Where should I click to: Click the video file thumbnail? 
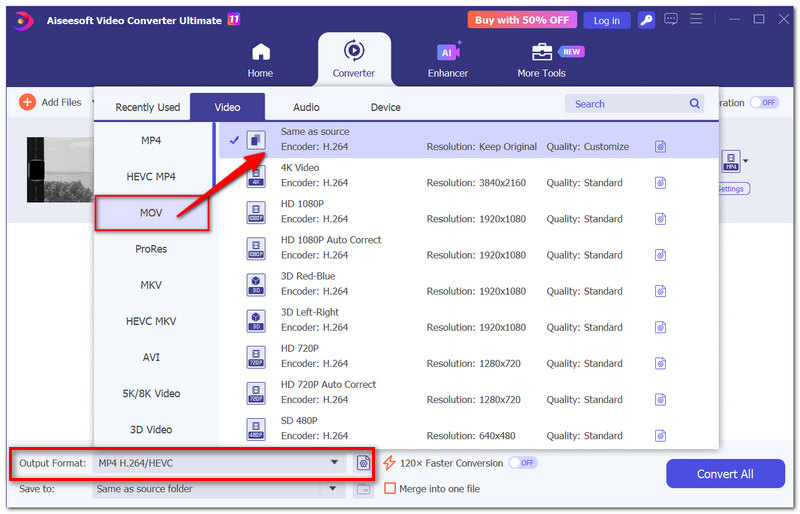pyautogui.click(x=60, y=169)
